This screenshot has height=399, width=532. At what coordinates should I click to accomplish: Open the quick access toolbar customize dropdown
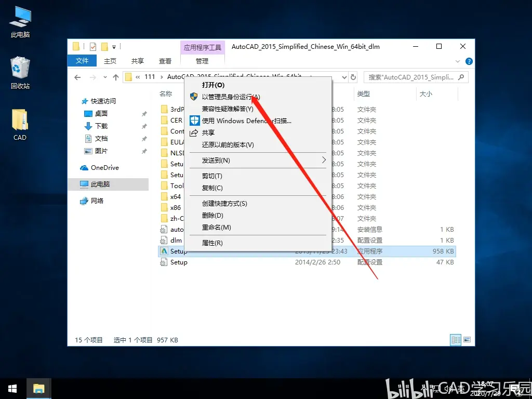pyautogui.click(x=114, y=47)
